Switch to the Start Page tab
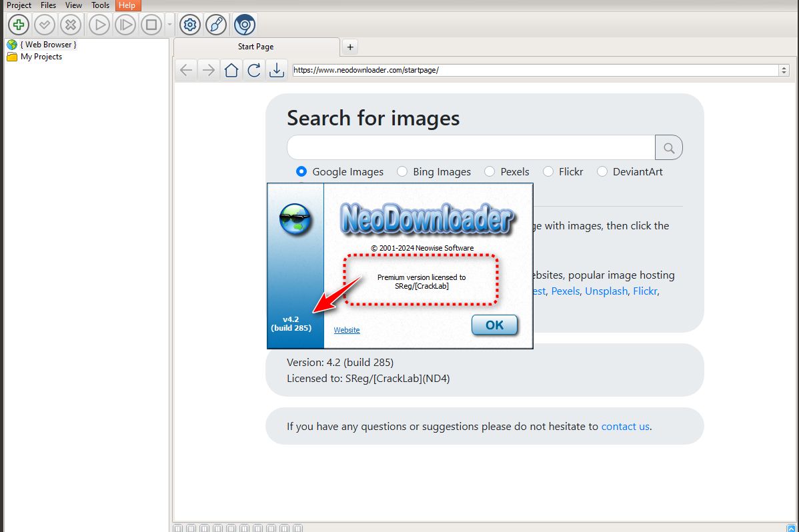Viewport: 799px width, 532px height. click(x=256, y=47)
